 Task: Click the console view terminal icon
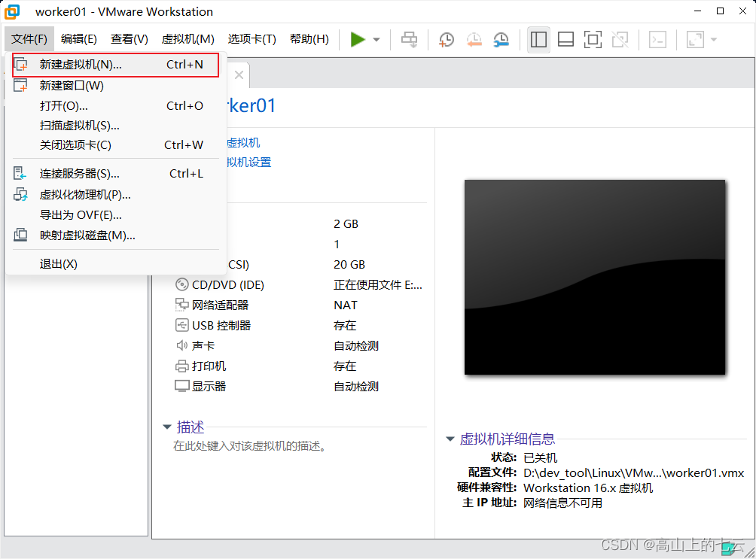tap(657, 40)
